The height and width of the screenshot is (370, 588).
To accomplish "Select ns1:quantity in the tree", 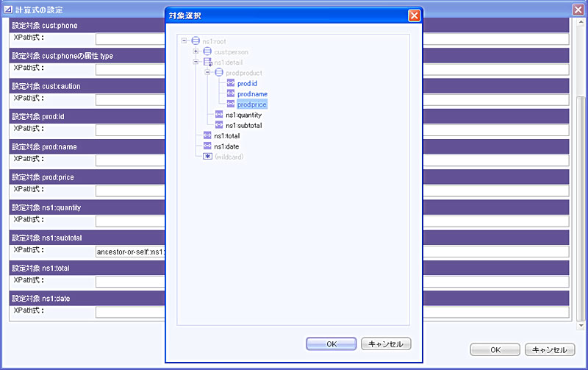I will pos(244,115).
